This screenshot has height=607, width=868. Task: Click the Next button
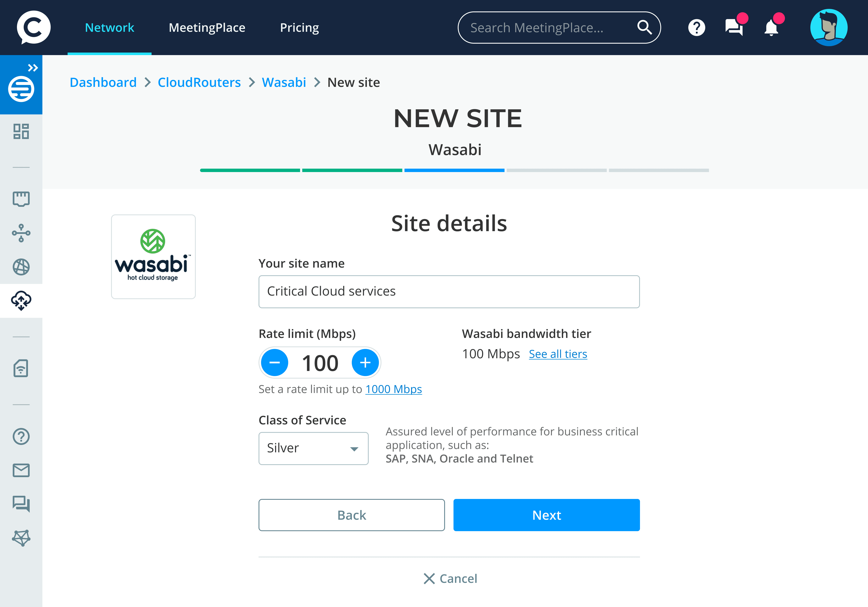click(x=546, y=515)
